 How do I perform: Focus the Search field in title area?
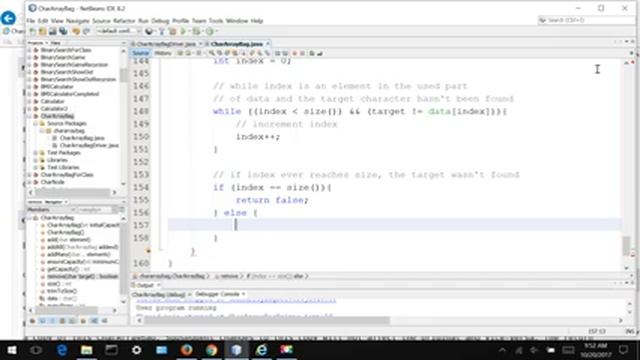[586, 20]
